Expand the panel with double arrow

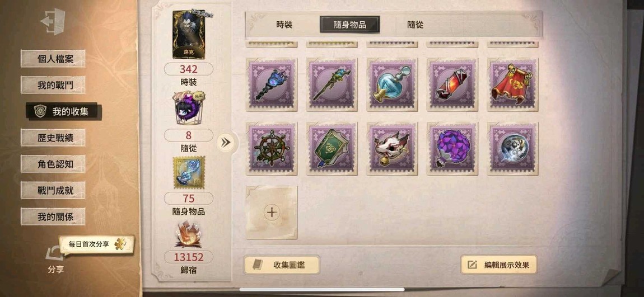(225, 142)
